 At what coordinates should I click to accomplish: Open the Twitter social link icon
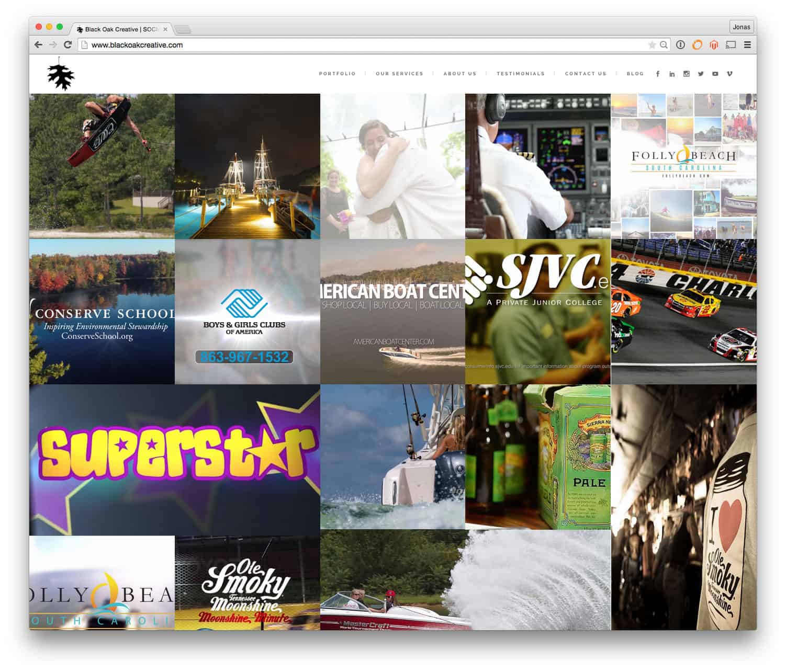tap(701, 74)
